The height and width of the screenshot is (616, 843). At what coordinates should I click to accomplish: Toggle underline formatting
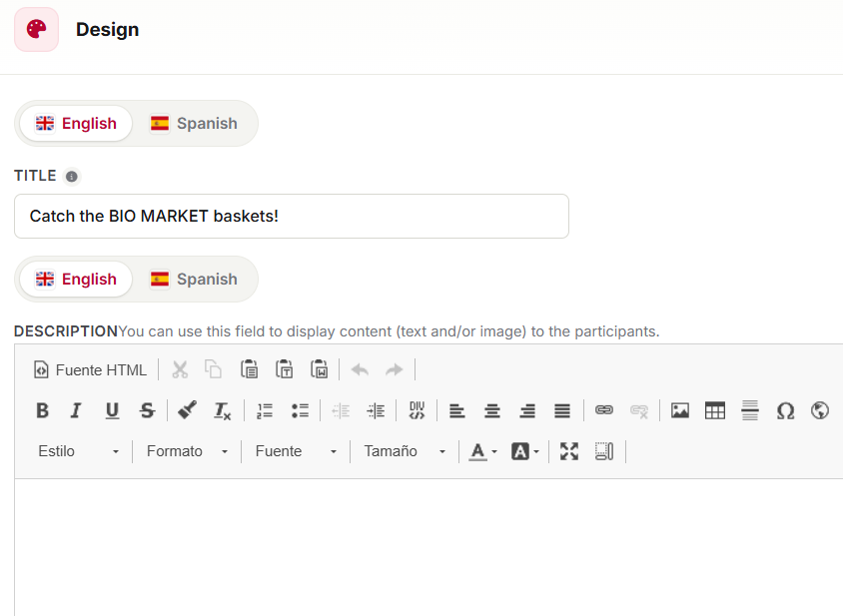coord(112,411)
